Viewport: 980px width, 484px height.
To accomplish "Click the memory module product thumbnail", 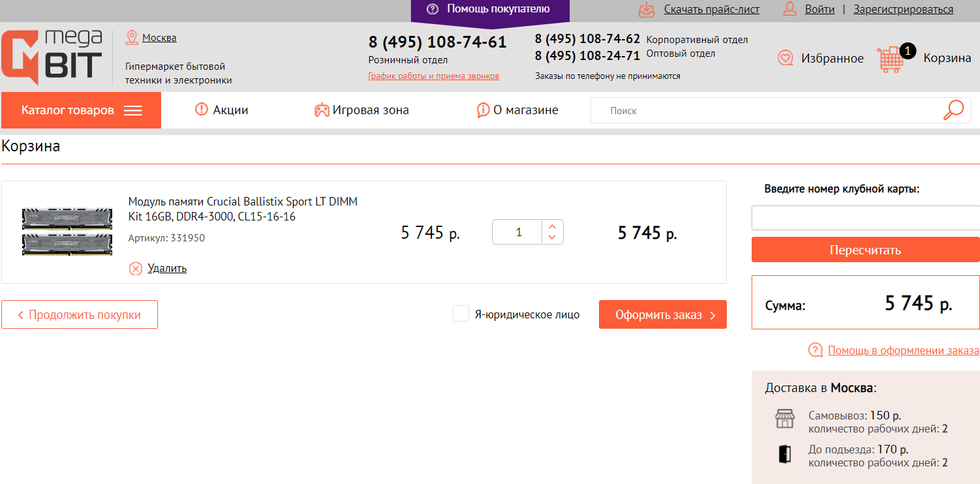I will (x=69, y=232).
